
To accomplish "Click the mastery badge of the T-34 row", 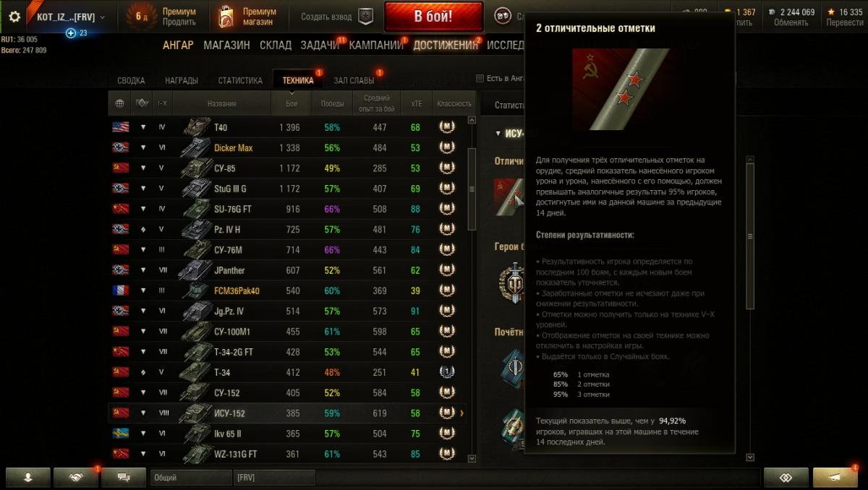I will click(x=447, y=372).
